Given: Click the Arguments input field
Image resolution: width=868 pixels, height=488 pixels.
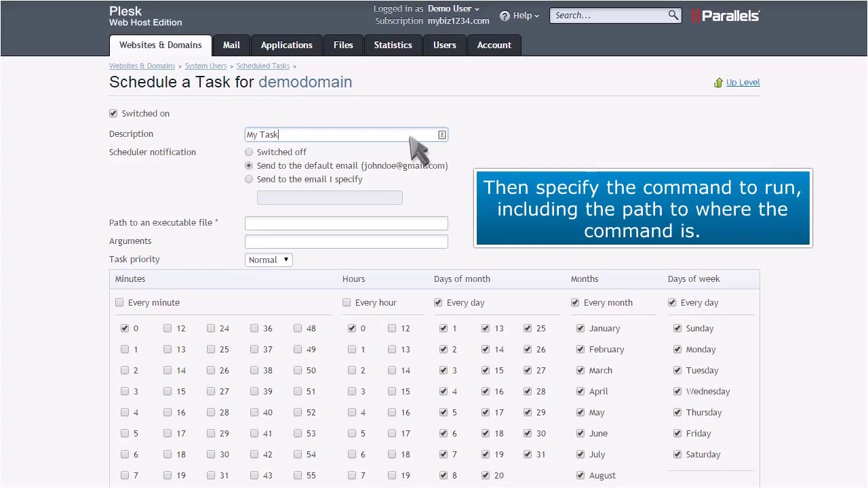Looking at the screenshot, I should pos(347,241).
